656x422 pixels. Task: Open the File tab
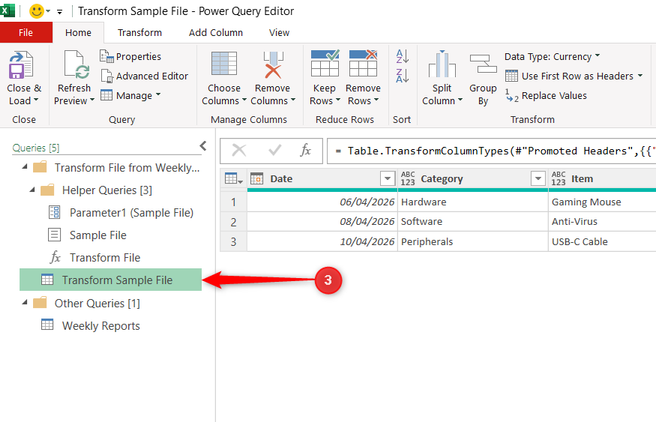[26, 33]
